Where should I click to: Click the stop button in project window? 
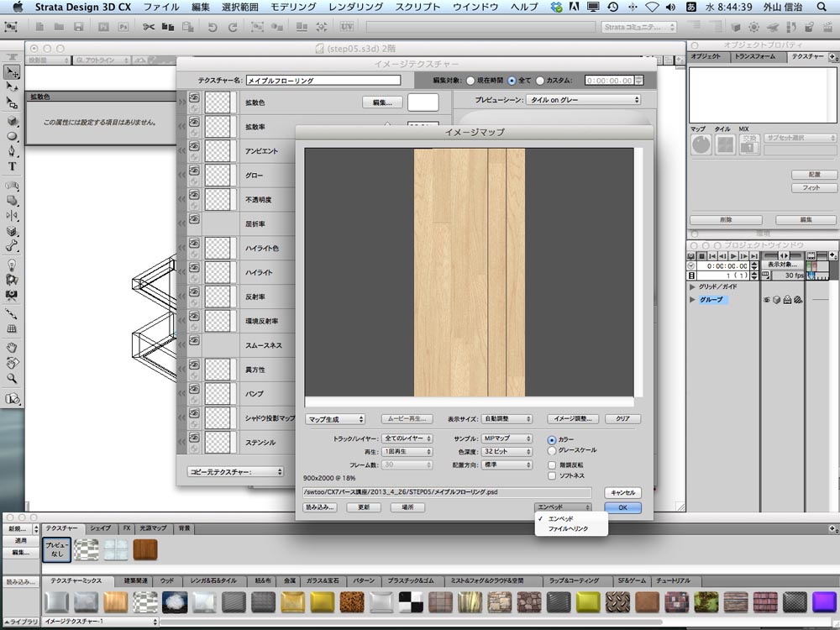click(x=701, y=256)
